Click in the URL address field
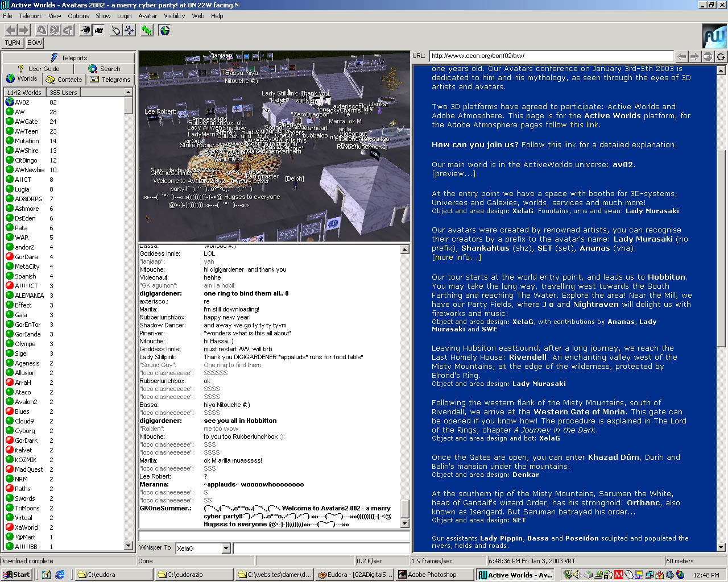728x582 pixels. point(551,56)
